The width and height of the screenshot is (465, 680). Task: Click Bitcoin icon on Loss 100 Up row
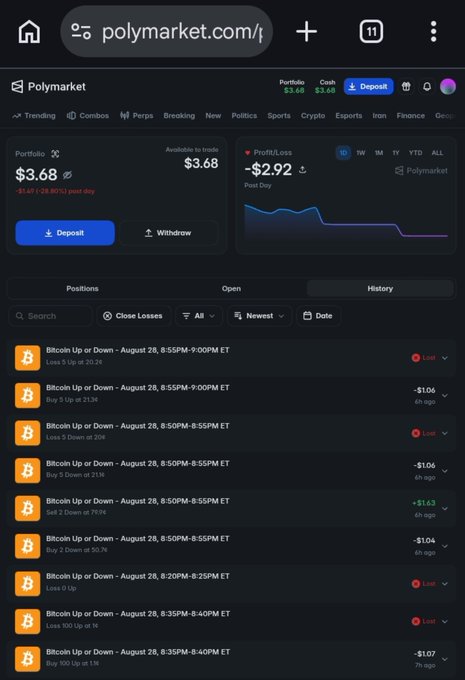point(27,621)
